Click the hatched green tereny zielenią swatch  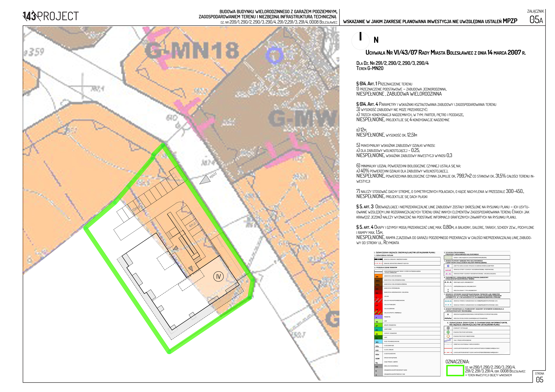click(x=448, y=258)
